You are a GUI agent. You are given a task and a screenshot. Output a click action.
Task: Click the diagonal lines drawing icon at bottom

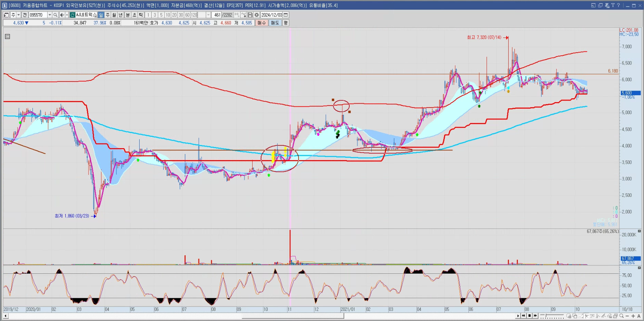coord(604,316)
